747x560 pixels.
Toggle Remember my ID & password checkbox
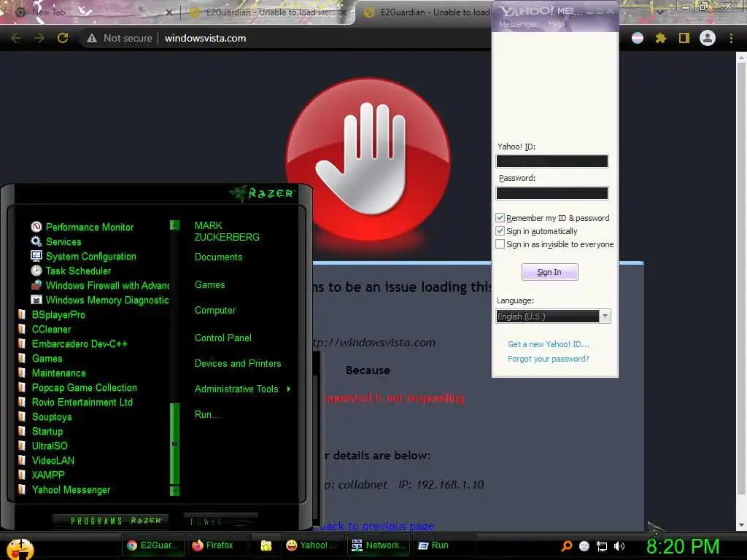[500, 218]
